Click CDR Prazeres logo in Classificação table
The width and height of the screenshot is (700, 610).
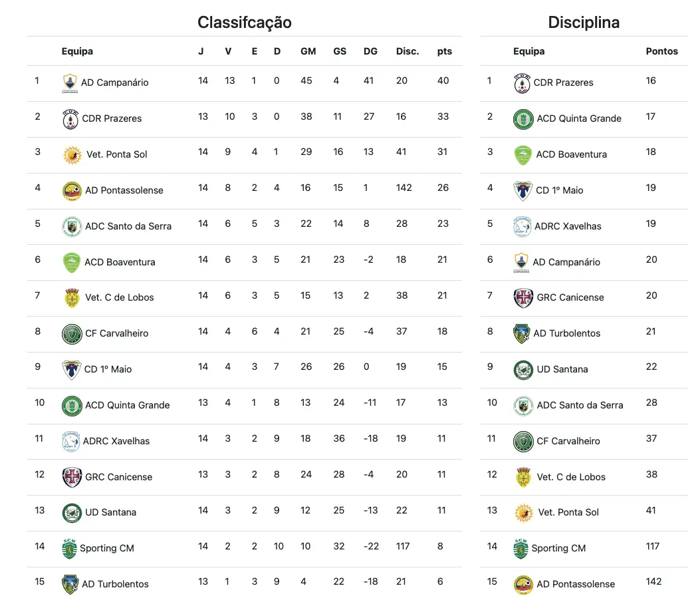(x=70, y=119)
